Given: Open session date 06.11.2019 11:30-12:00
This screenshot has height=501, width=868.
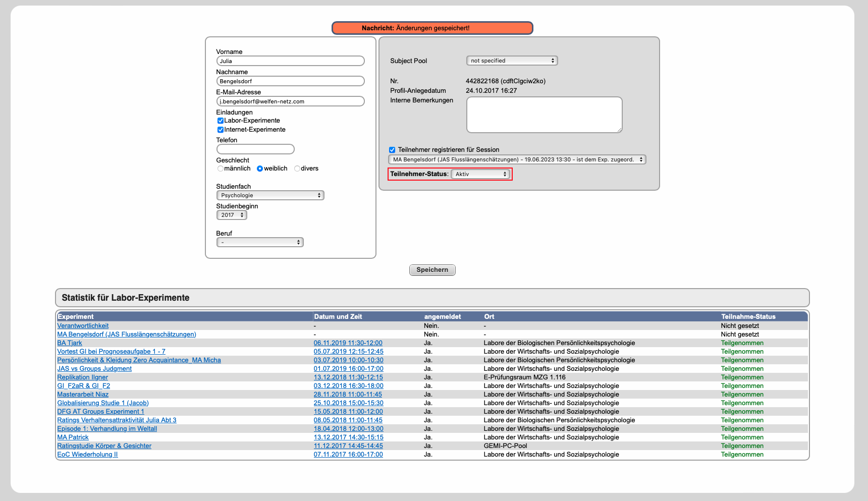Looking at the screenshot, I should click(x=348, y=343).
